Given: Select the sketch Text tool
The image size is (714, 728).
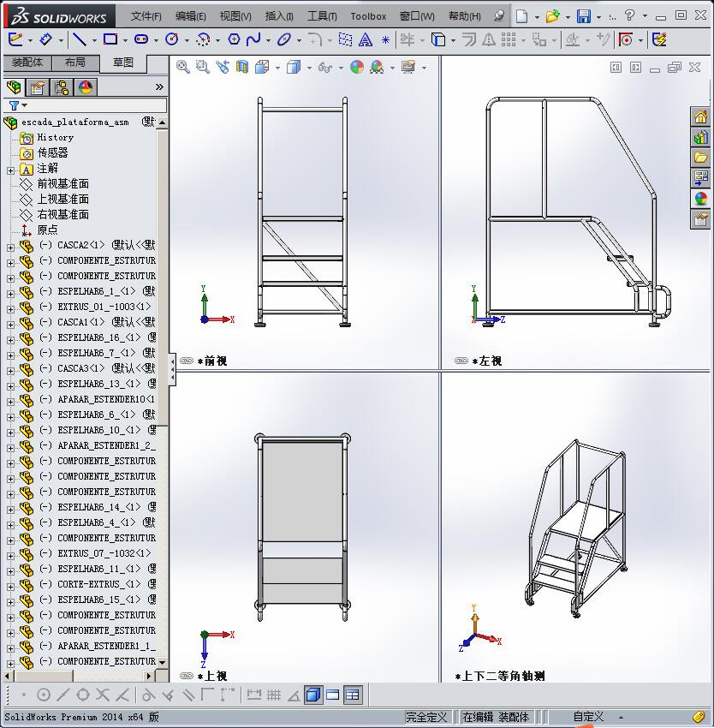Looking at the screenshot, I should pos(366,40).
